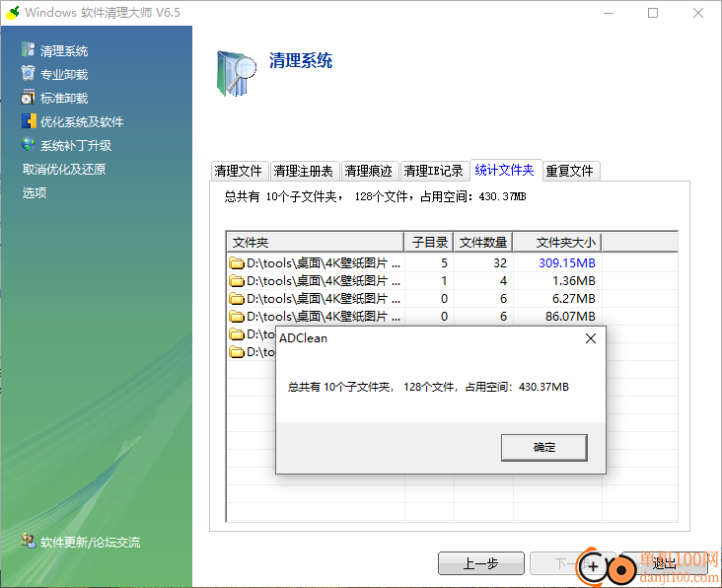This screenshot has width=722, height=588.
Task: Maximize the main window
Action: pyautogui.click(x=653, y=13)
